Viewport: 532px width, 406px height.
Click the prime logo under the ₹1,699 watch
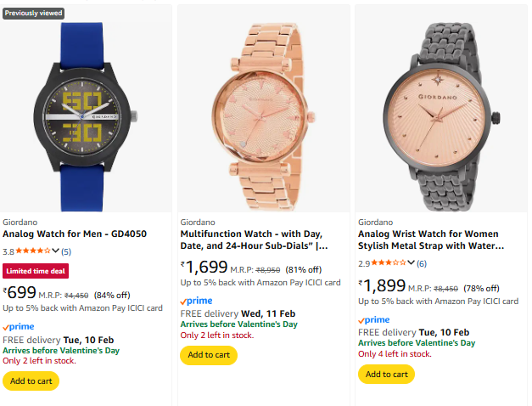[x=196, y=301]
